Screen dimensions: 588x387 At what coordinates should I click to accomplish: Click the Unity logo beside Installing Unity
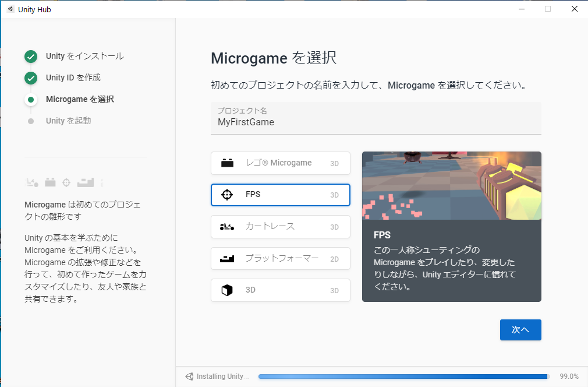point(189,377)
